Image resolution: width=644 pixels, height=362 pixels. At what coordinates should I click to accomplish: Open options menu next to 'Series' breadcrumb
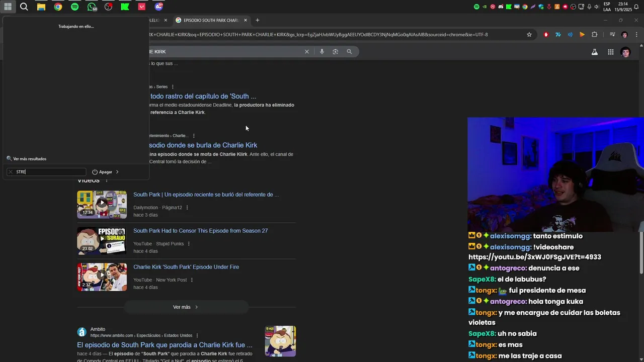(173, 87)
